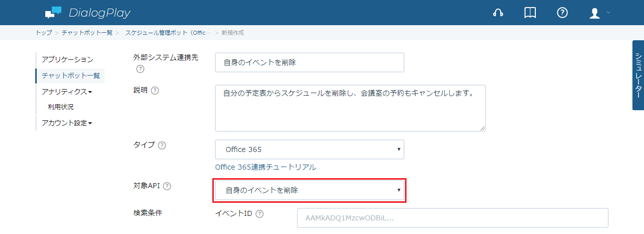Viewport: 644px width, 234px height.
Task: Open the headset support icon
Action: coord(498,13)
